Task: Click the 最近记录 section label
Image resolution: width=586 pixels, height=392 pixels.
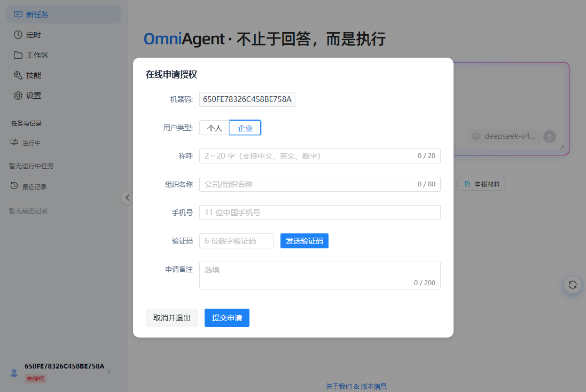Action: 34,187
